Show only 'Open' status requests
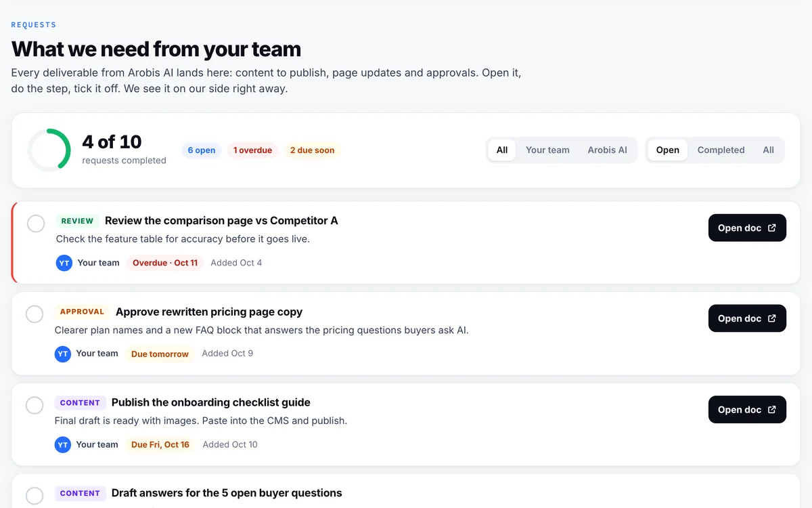This screenshot has height=508, width=812. pyautogui.click(x=668, y=150)
